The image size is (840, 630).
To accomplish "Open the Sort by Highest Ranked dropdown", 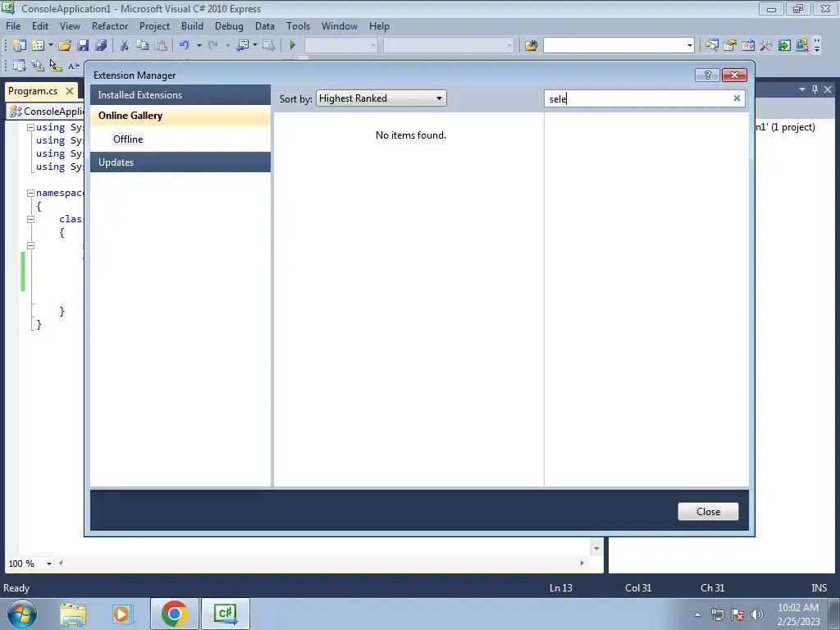I will (x=381, y=98).
